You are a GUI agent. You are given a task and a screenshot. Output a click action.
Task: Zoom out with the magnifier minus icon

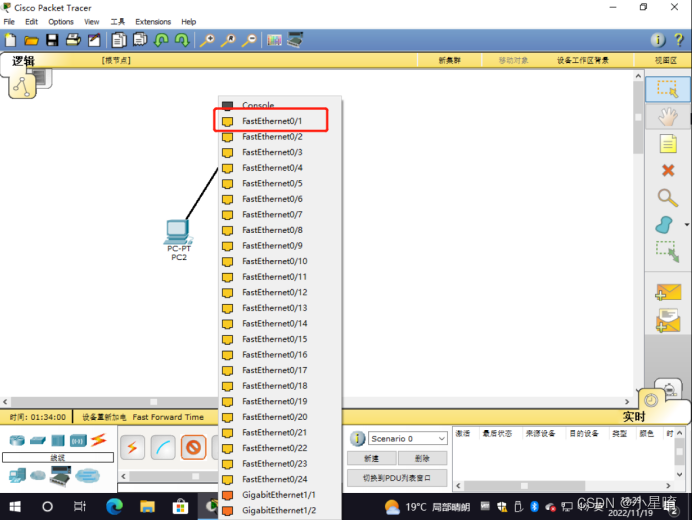pos(249,40)
